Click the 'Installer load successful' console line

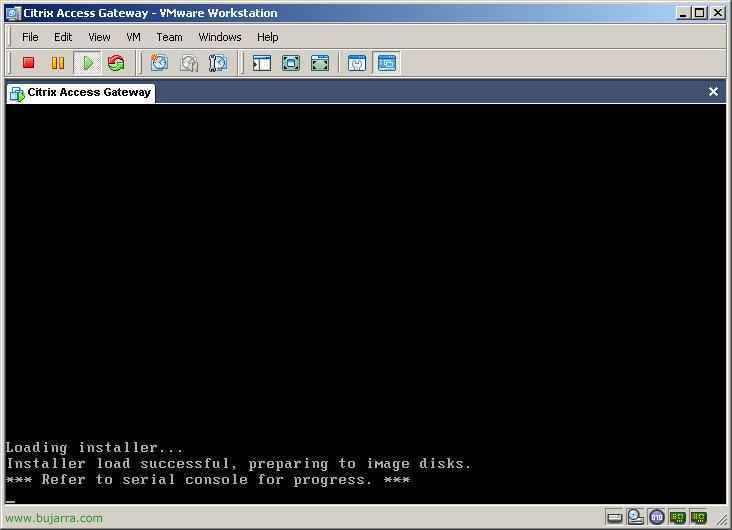click(x=239, y=464)
